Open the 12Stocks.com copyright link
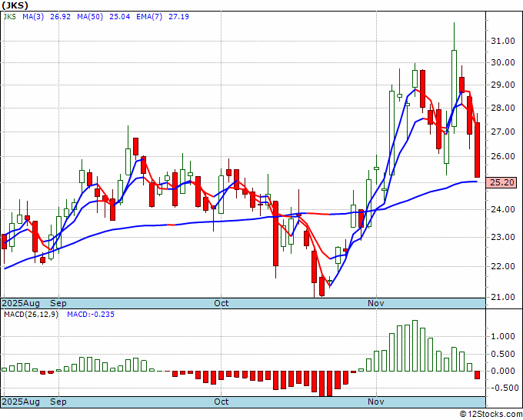523x420 pixels. click(x=491, y=414)
